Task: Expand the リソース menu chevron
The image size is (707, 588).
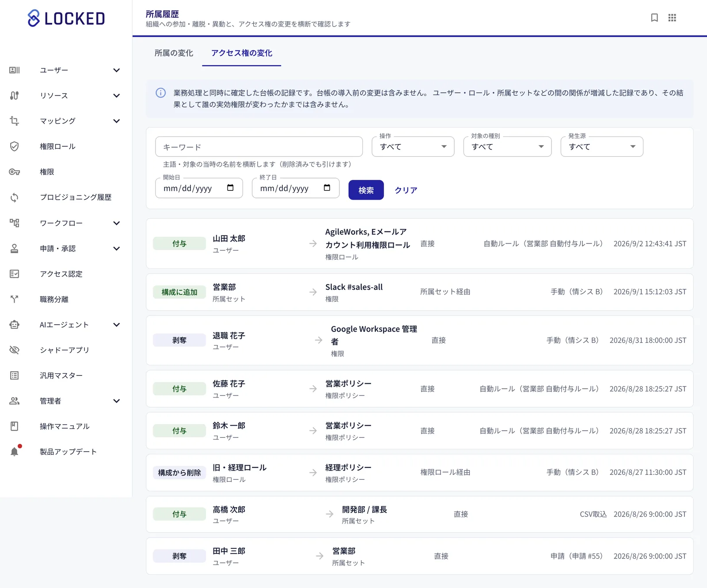Action: pyautogui.click(x=117, y=95)
